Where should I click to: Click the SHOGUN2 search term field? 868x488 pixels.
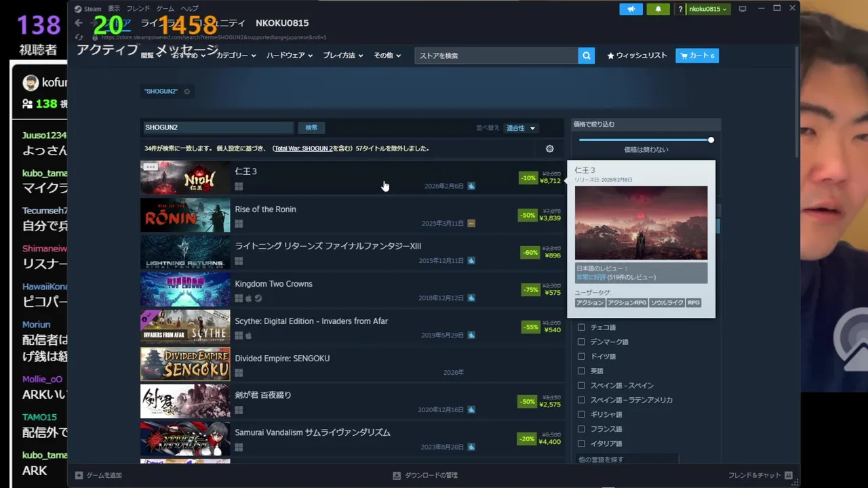tap(218, 127)
